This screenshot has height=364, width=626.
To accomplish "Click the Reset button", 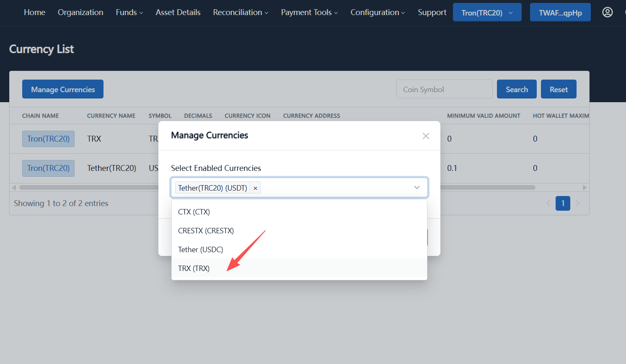I will (x=559, y=89).
